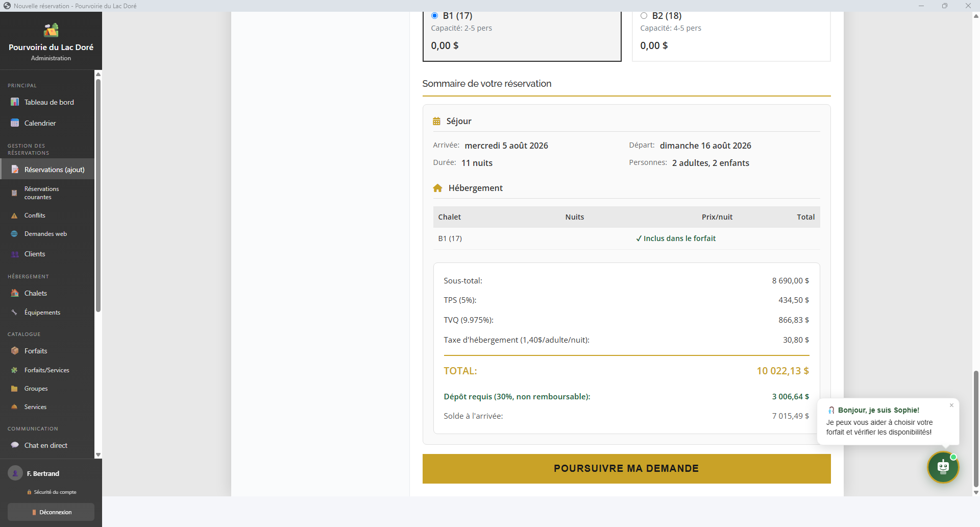The width and height of the screenshot is (980, 527).
Task: Go to Calendrier in the sidebar
Action: coord(47,123)
